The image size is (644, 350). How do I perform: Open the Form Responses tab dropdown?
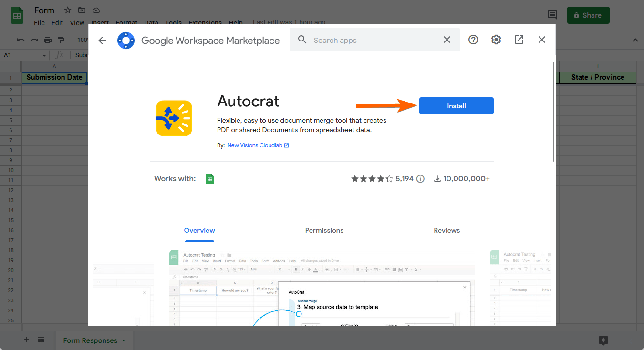pyautogui.click(x=124, y=340)
